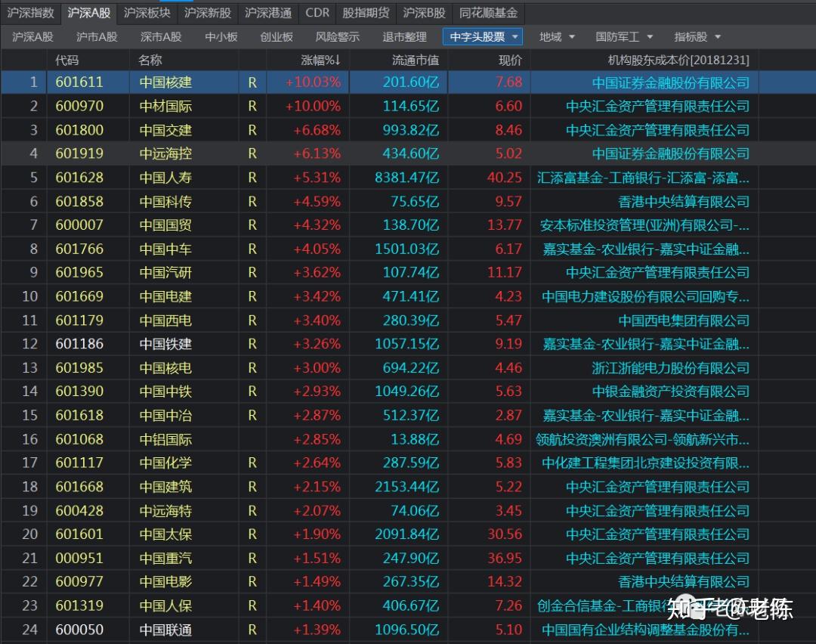Click the price 30.56 for 中国太保
The width and height of the screenshot is (816, 644).
point(504,534)
